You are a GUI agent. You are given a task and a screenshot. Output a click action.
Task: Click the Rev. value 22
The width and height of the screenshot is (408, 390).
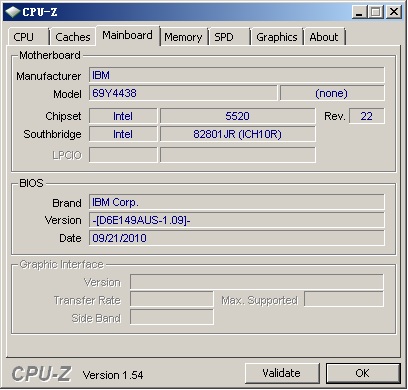367,116
